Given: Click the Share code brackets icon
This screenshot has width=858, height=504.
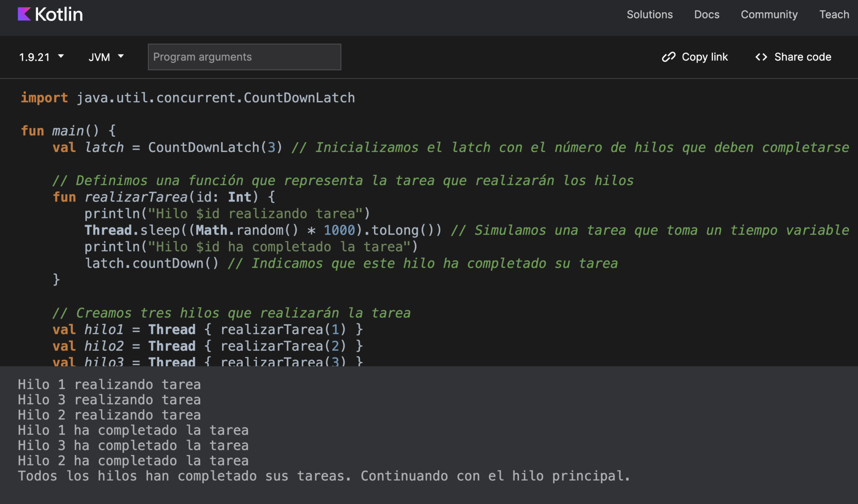Looking at the screenshot, I should pyautogui.click(x=762, y=57).
